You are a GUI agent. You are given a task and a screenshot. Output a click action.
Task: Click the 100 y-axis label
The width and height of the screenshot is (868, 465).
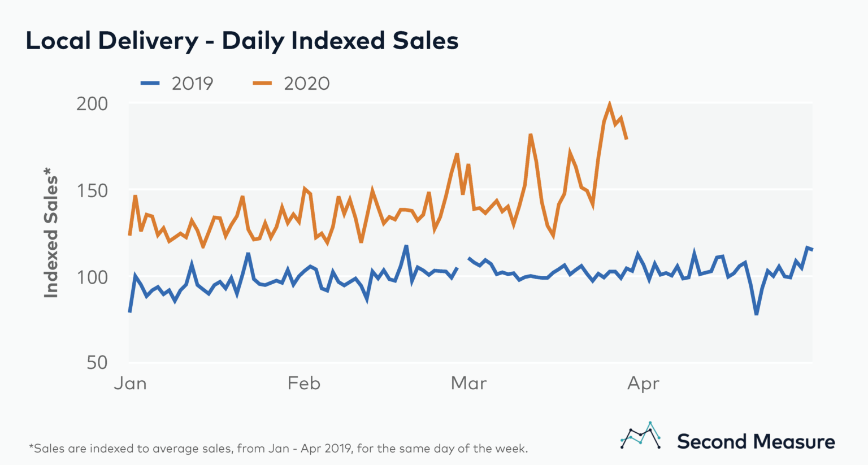[x=92, y=277]
